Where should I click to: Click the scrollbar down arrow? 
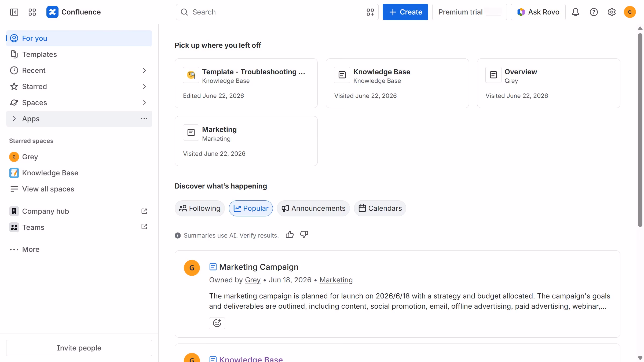(640, 358)
